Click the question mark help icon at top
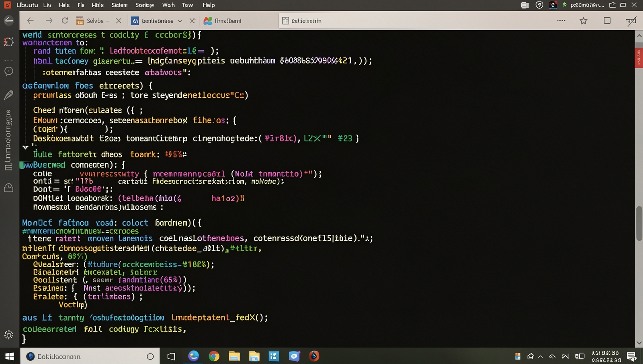Viewport: 643px width, 364px height. point(540,5)
